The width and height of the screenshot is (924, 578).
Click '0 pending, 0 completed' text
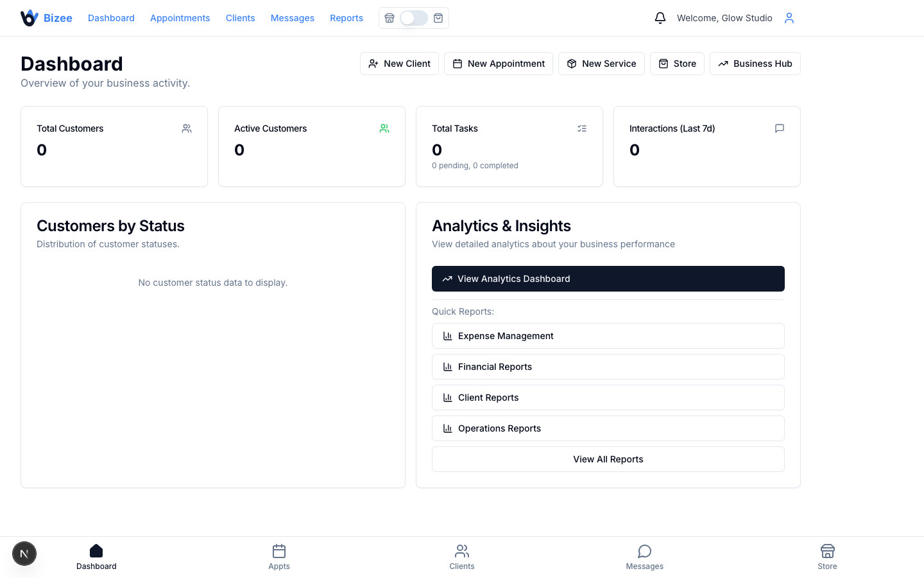(x=475, y=166)
